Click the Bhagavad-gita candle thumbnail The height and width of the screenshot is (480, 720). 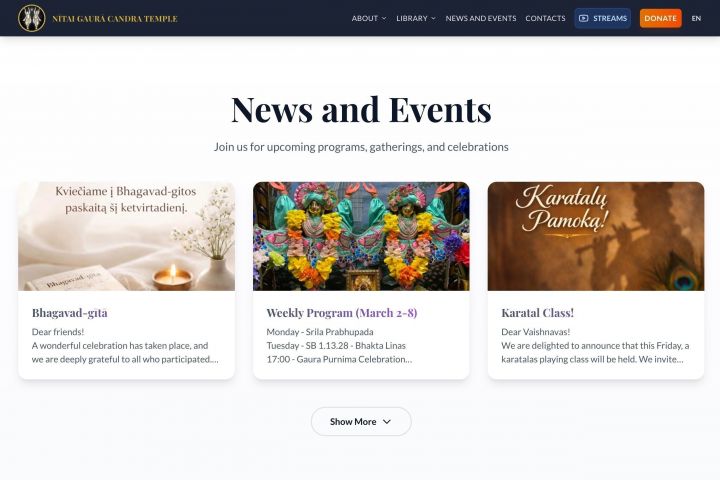click(x=126, y=236)
